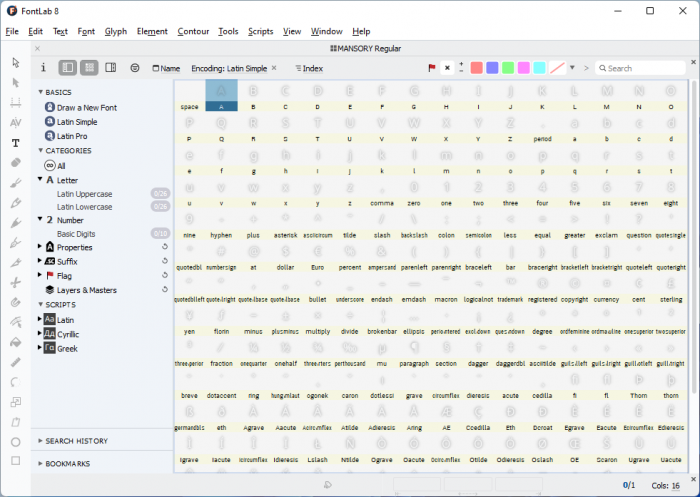700x497 pixels.
Task: Open the Scripts menu
Action: coord(260,31)
